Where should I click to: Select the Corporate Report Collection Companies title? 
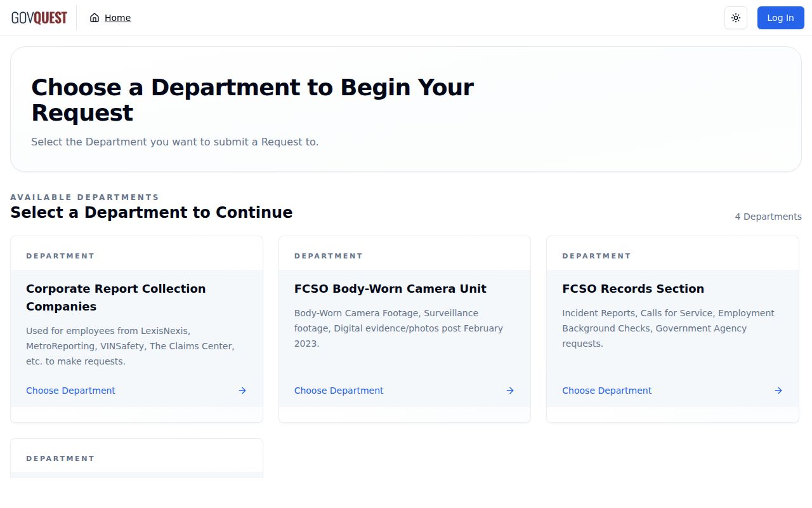[116, 297]
